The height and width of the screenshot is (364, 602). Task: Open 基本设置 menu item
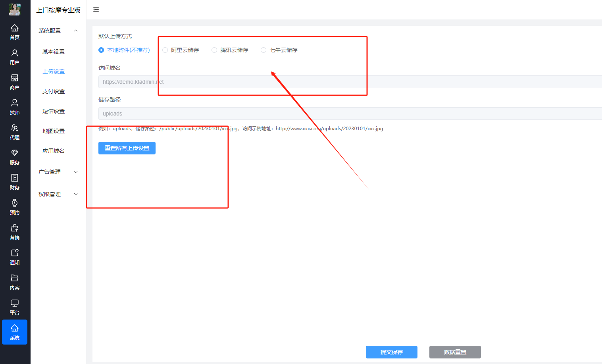tap(54, 52)
